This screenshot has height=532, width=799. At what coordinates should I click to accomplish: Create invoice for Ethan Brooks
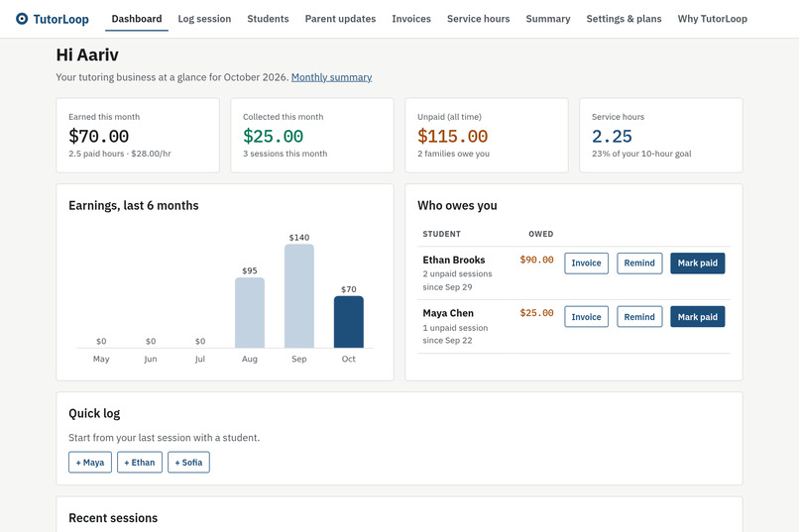click(587, 264)
